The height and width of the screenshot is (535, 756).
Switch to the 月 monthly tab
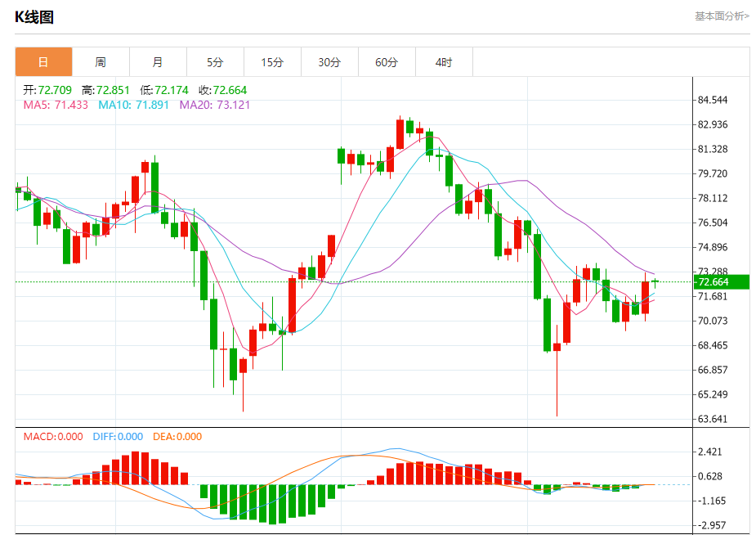pos(158,61)
